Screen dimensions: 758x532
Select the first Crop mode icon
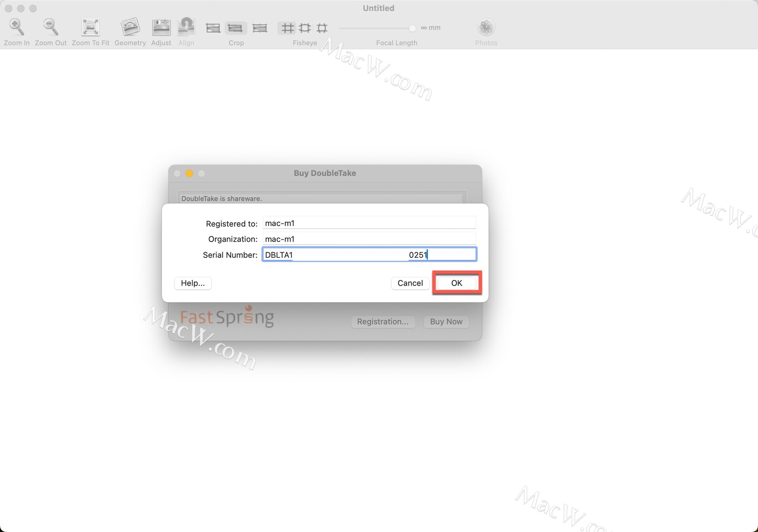[x=213, y=28]
